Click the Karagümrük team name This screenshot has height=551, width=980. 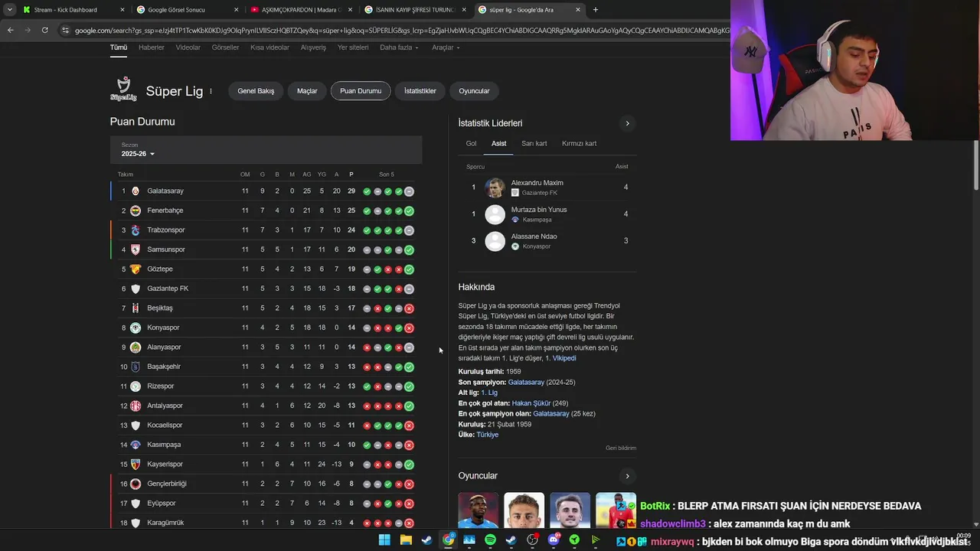[x=165, y=523]
